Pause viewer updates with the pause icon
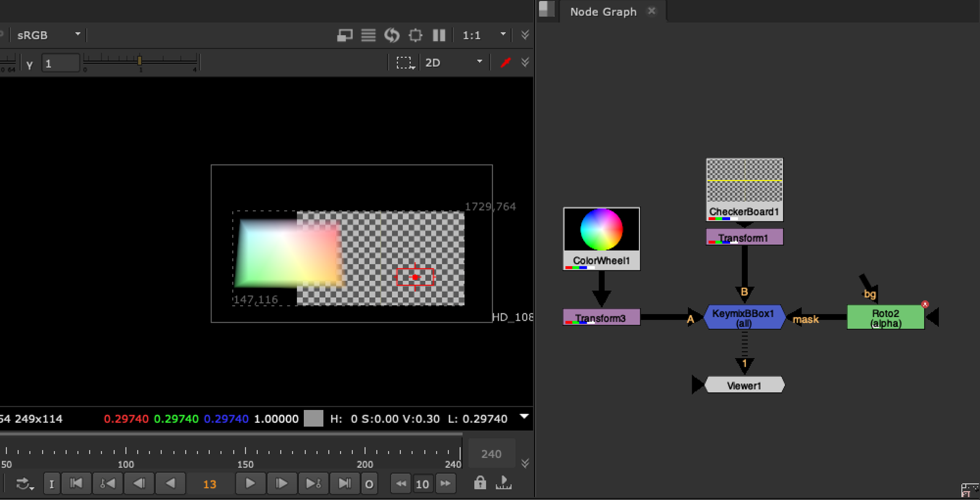Viewport: 980px width, 500px height. (439, 35)
